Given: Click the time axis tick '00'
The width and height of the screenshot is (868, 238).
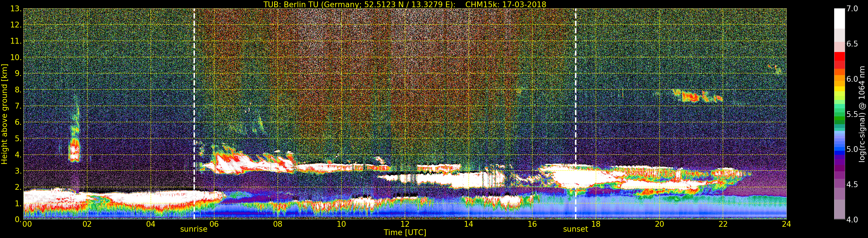Looking at the screenshot, I should [x=27, y=224].
